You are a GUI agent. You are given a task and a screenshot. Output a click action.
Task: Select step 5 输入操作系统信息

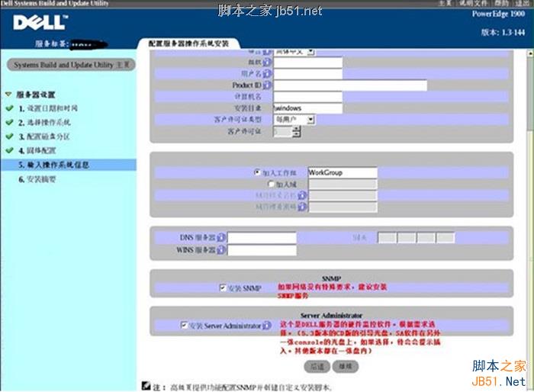pyautogui.click(x=68, y=165)
